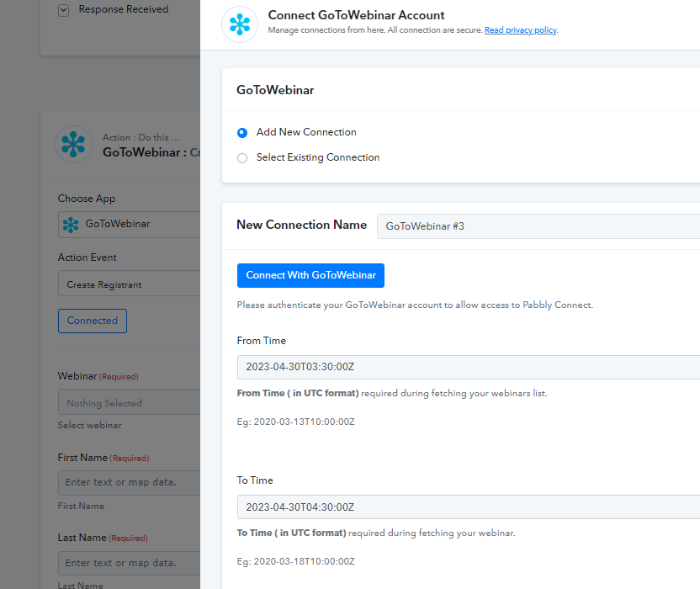Click the 'Action : Do this ...' label
The height and width of the screenshot is (589, 700).
[x=141, y=137]
